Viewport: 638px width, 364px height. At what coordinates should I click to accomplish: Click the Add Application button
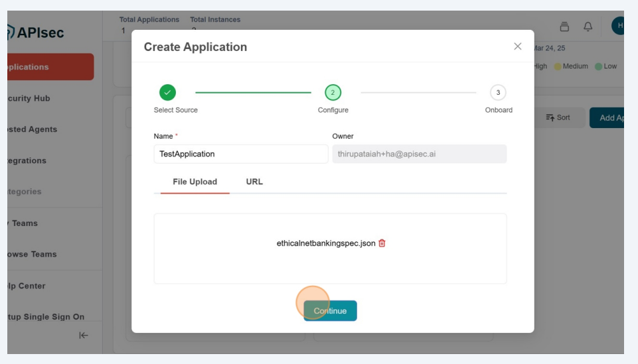(607, 118)
